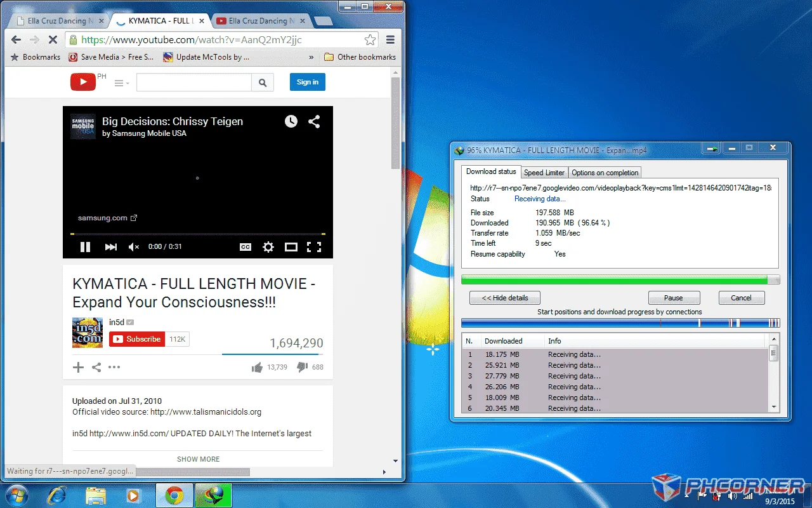Click the Watch later clock icon on video
The image size is (812, 508).
(x=291, y=121)
